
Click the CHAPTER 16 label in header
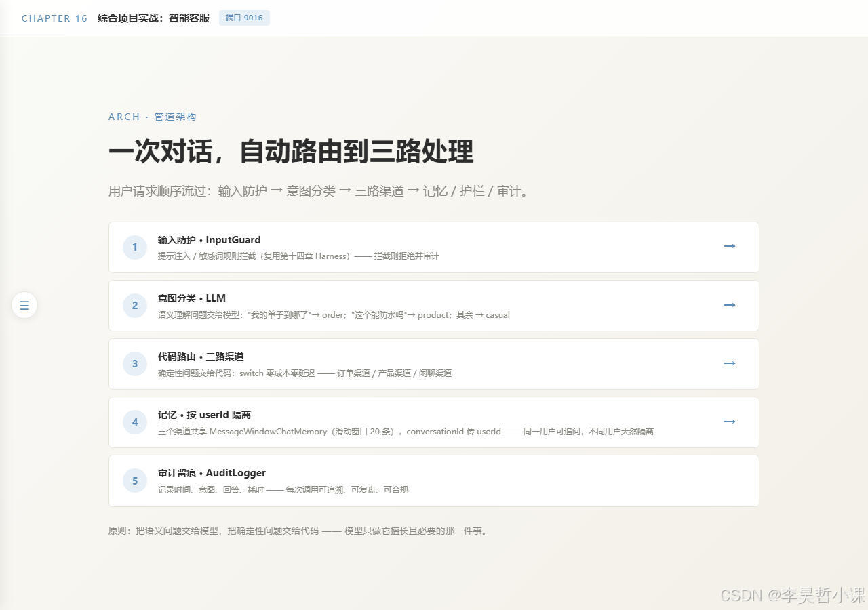pos(55,18)
